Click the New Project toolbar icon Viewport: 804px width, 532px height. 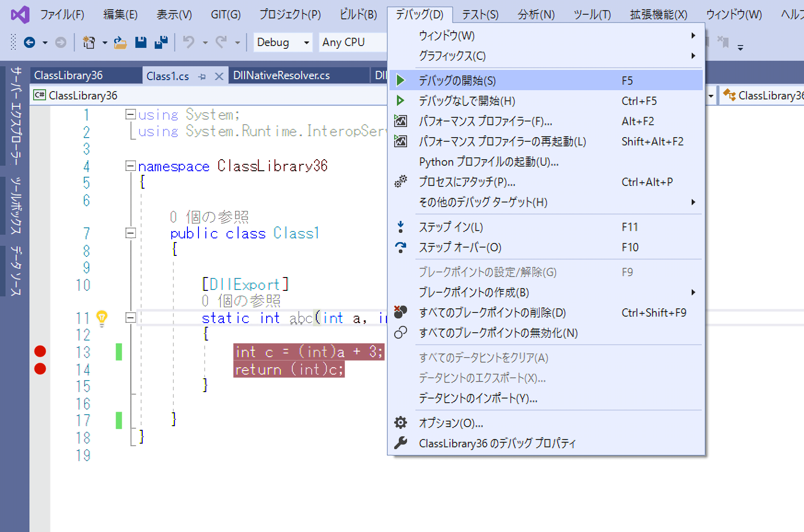tap(88, 43)
